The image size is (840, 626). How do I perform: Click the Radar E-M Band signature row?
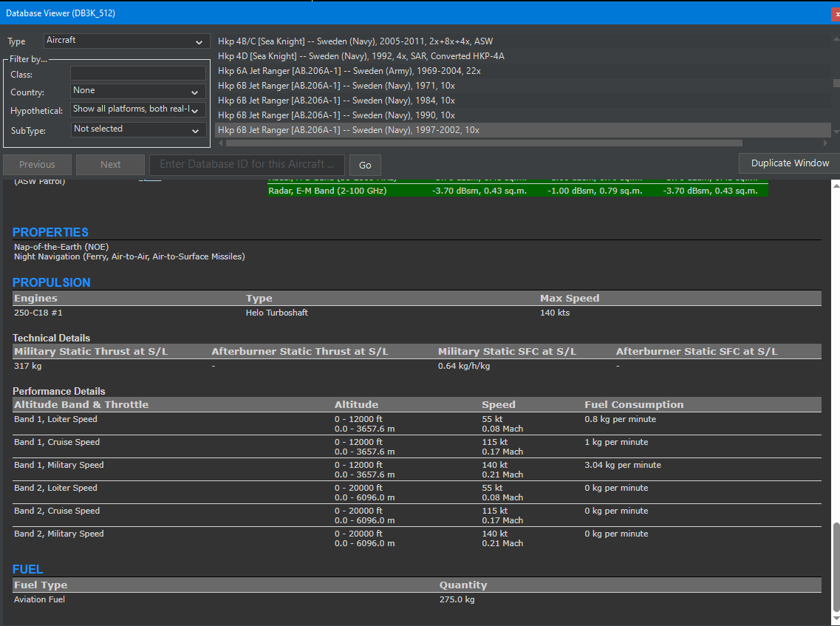point(517,191)
